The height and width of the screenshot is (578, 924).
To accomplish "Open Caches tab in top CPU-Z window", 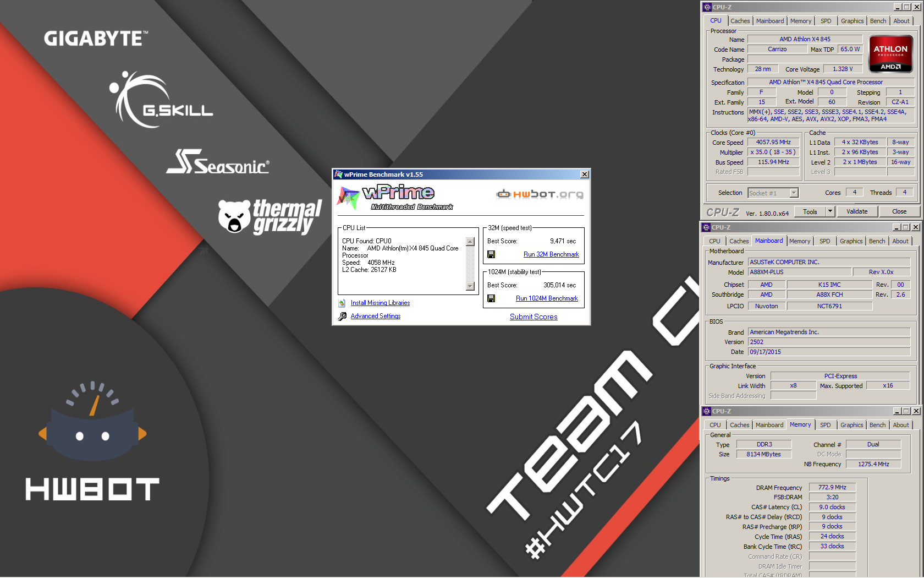I will coord(740,21).
